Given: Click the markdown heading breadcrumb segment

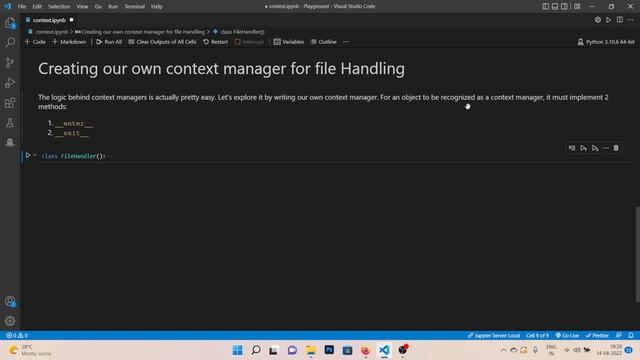Looking at the screenshot, I should click(x=140, y=32).
